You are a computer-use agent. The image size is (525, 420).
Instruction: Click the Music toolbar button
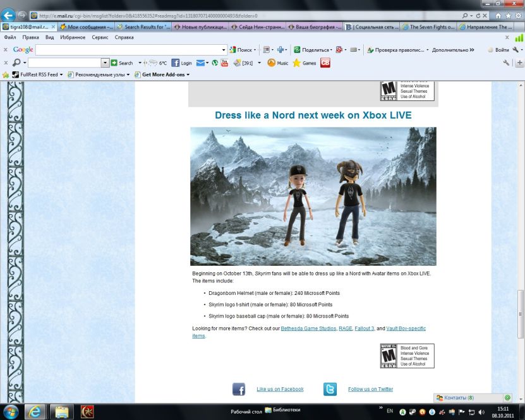277,63
